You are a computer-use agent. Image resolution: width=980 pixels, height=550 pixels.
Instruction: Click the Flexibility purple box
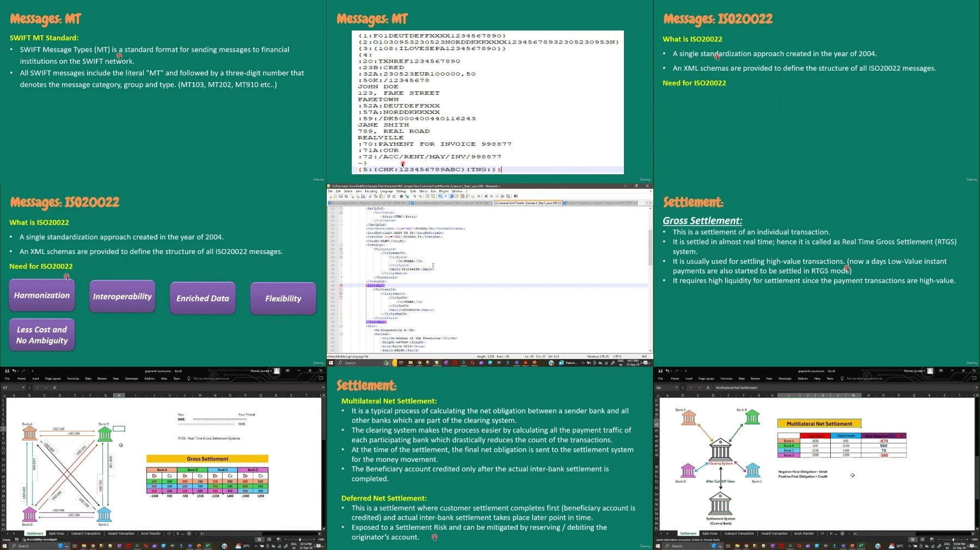click(x=283, y=298)
